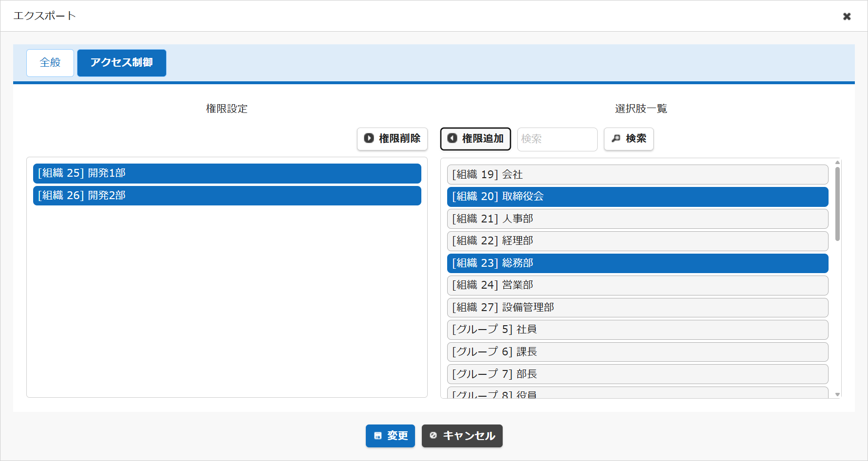The image size is (868, 461).
Task: Open the アクセス制御 tab
Action: [122, 63]
